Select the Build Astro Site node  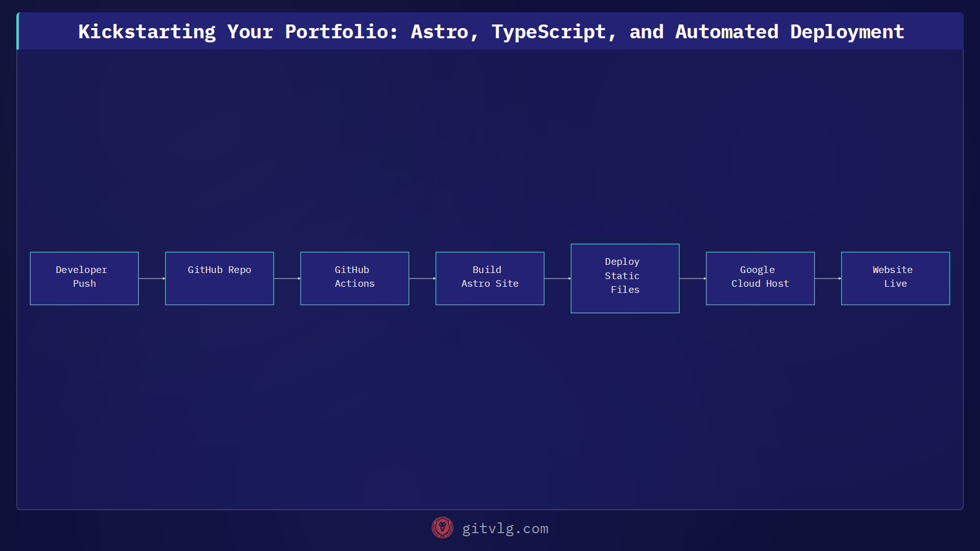[x=490, y=279]
